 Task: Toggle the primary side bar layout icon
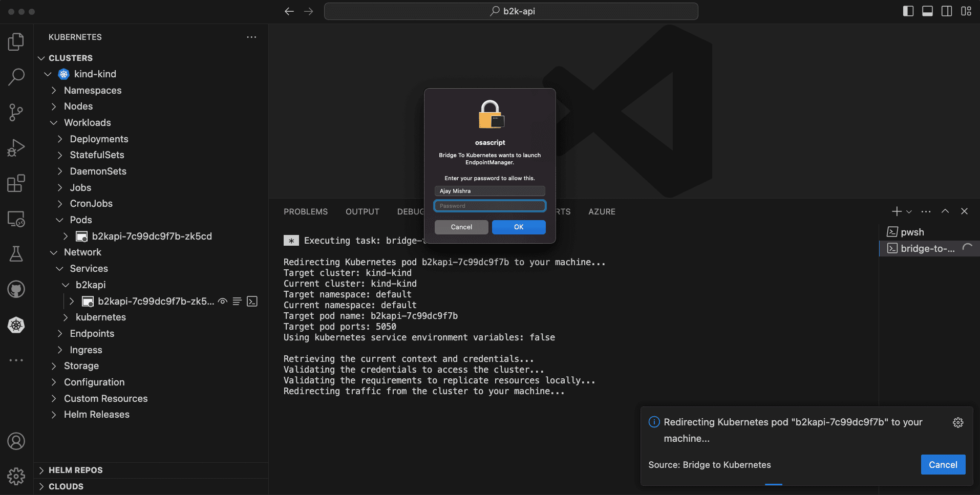(908, 11)
